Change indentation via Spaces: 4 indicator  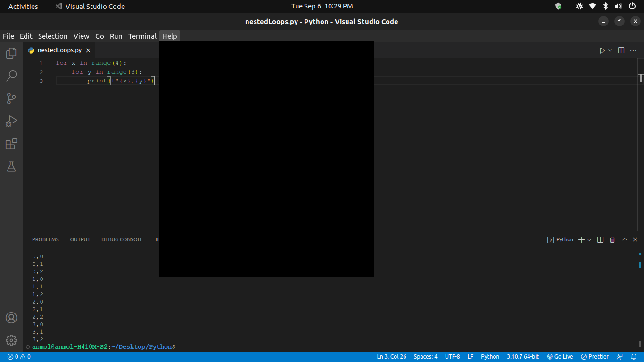pyautogui.click(x=425, y=356)
